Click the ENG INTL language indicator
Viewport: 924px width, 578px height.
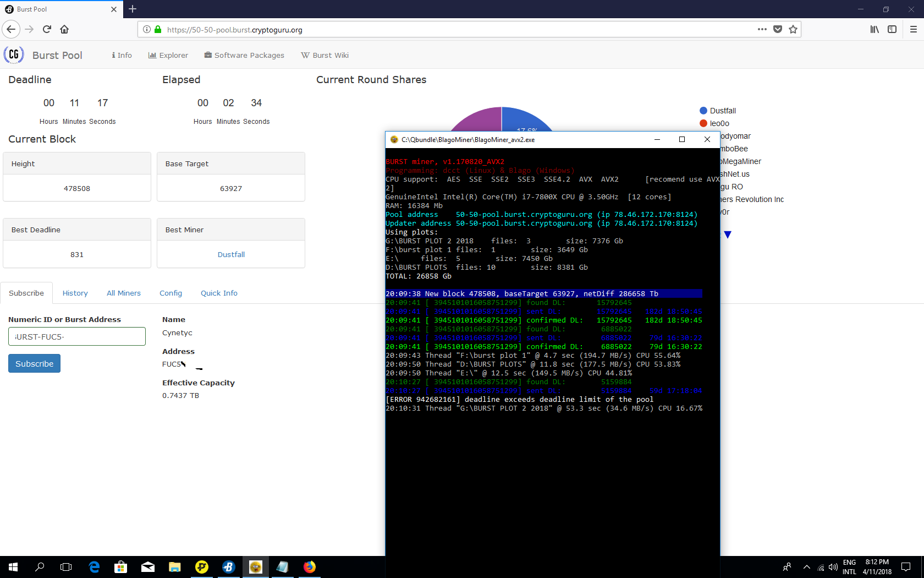849,567
